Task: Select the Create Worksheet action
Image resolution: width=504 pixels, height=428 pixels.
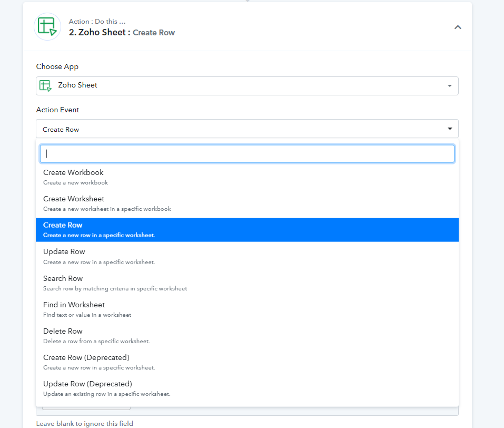Action: (x=247, y=203)
